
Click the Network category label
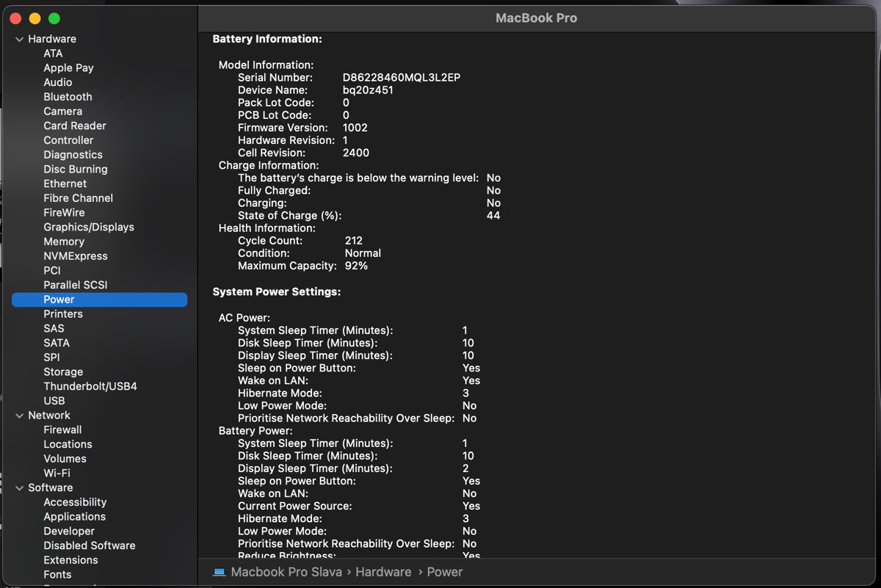coord(49,415)
